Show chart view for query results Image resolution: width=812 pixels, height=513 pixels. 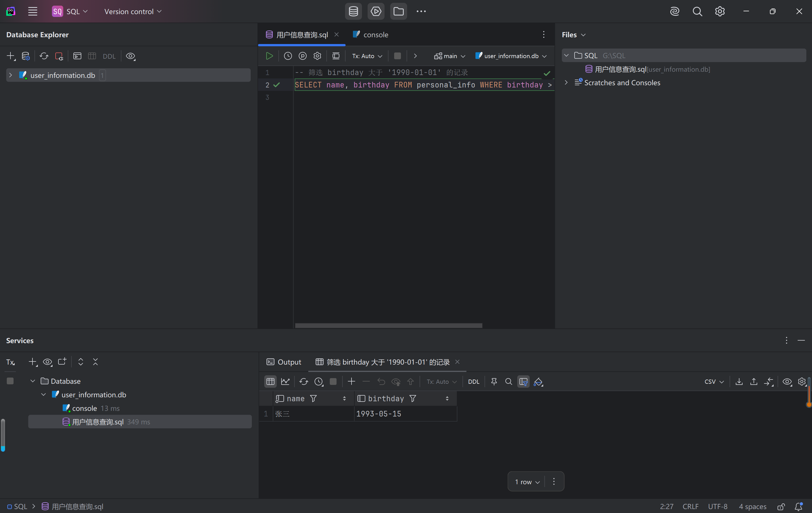click(x=285, y=382)
